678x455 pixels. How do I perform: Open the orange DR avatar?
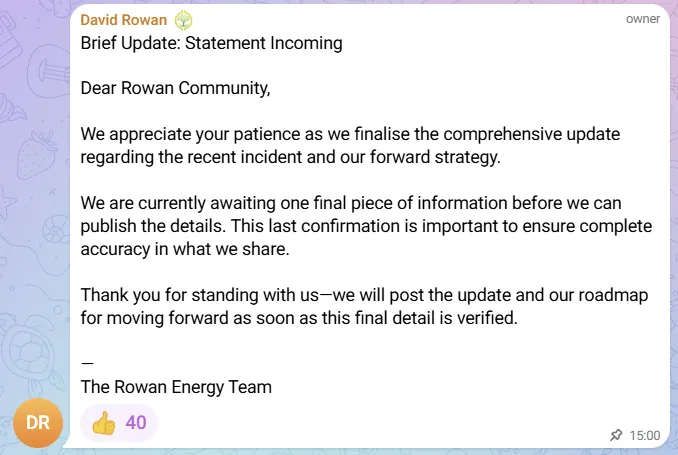point(38,423)
